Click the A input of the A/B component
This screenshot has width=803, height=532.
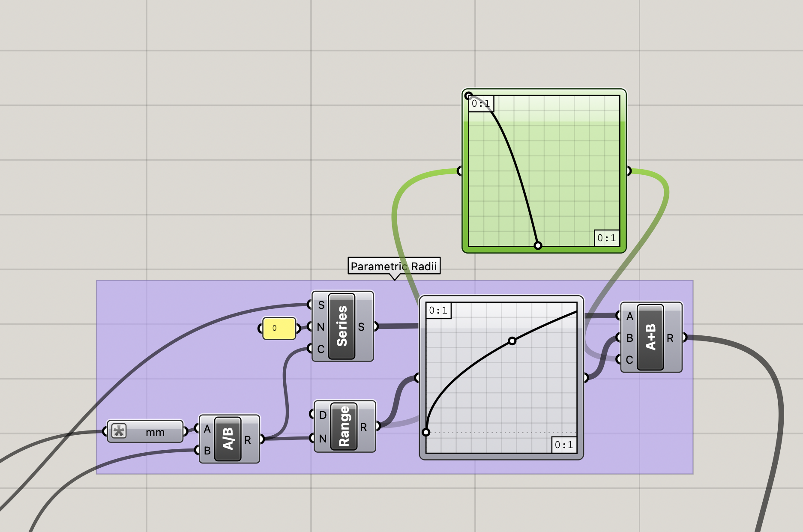(207, 428)
